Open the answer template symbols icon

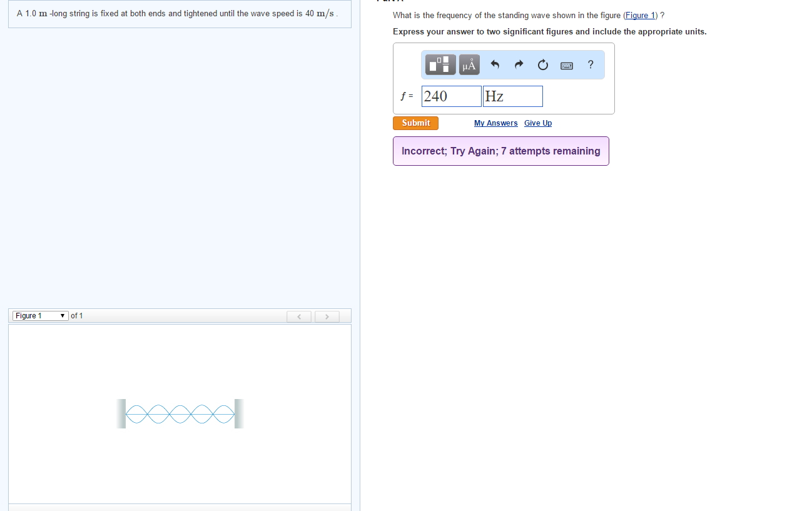pos(440,64)
